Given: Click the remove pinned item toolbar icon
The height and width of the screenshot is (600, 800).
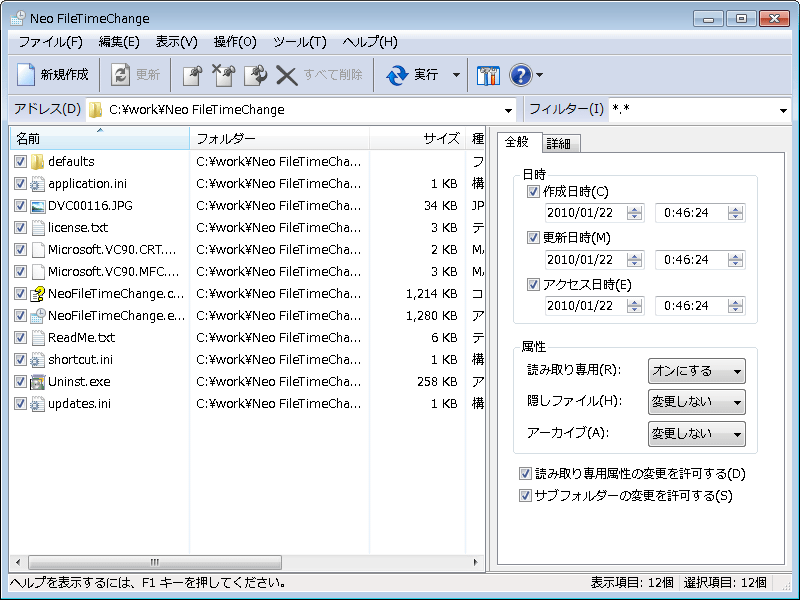Looking at the screenshot, I should (x=223, y=75).
